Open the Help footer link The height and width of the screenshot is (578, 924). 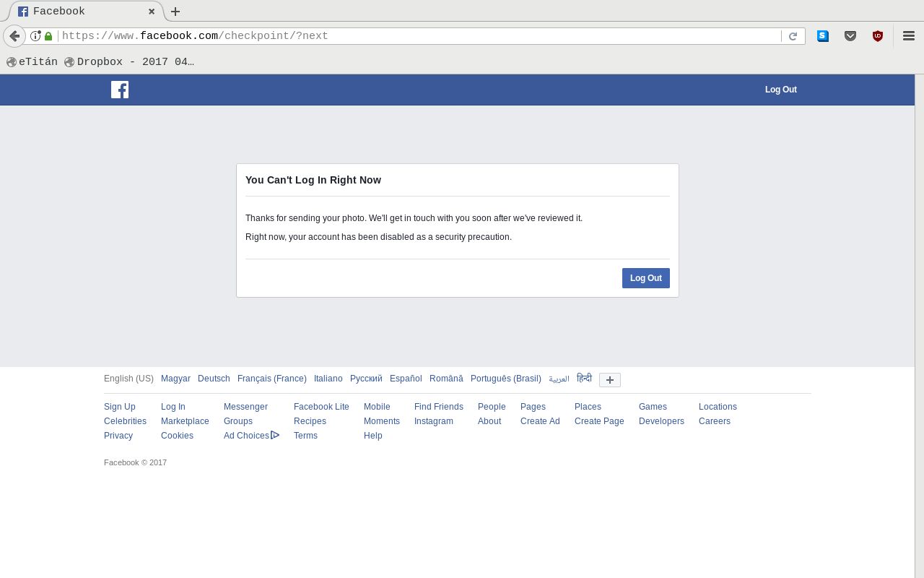tap(373, 436)
